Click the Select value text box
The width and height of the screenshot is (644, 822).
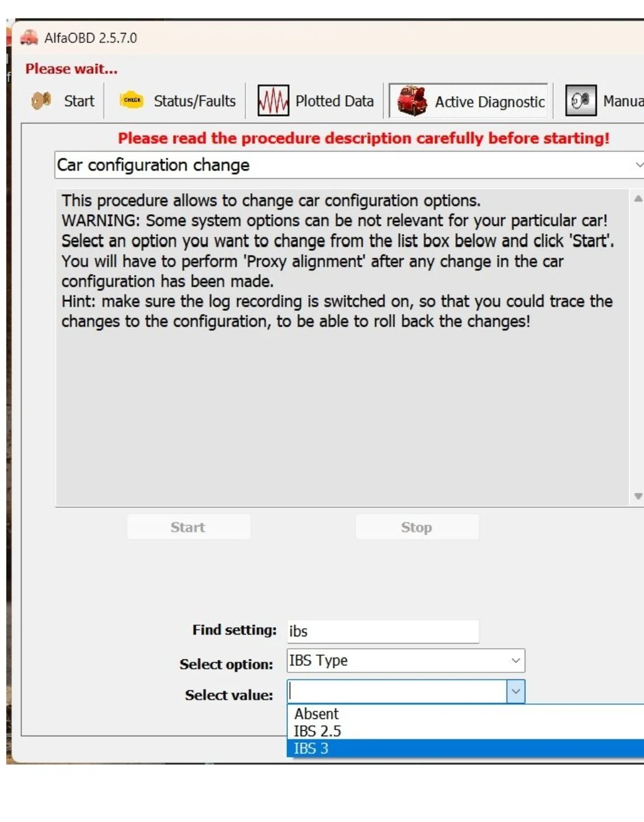[397, 692]
